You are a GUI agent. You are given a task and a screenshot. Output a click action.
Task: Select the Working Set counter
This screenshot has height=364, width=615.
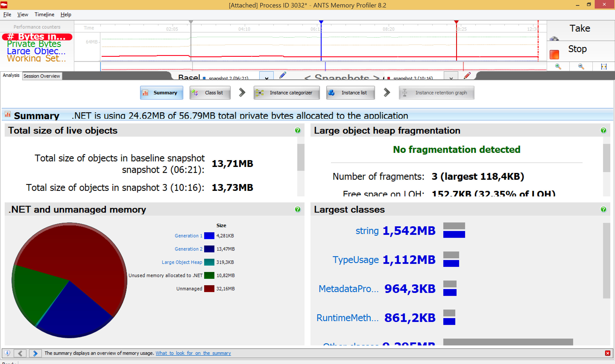[x=36, y=58]
